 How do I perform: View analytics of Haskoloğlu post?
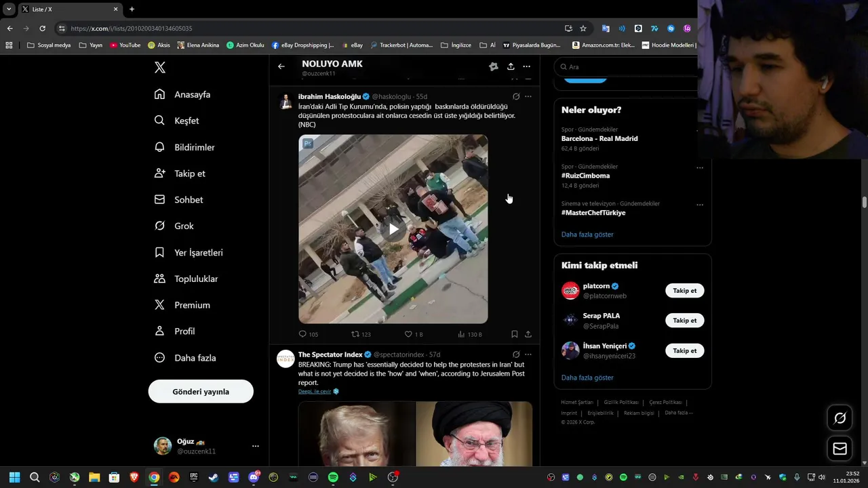pos(470,334)
